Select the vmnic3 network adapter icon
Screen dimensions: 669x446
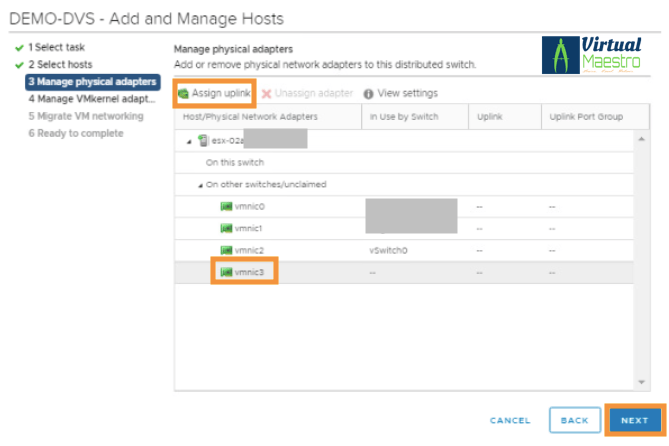point(225,272)
